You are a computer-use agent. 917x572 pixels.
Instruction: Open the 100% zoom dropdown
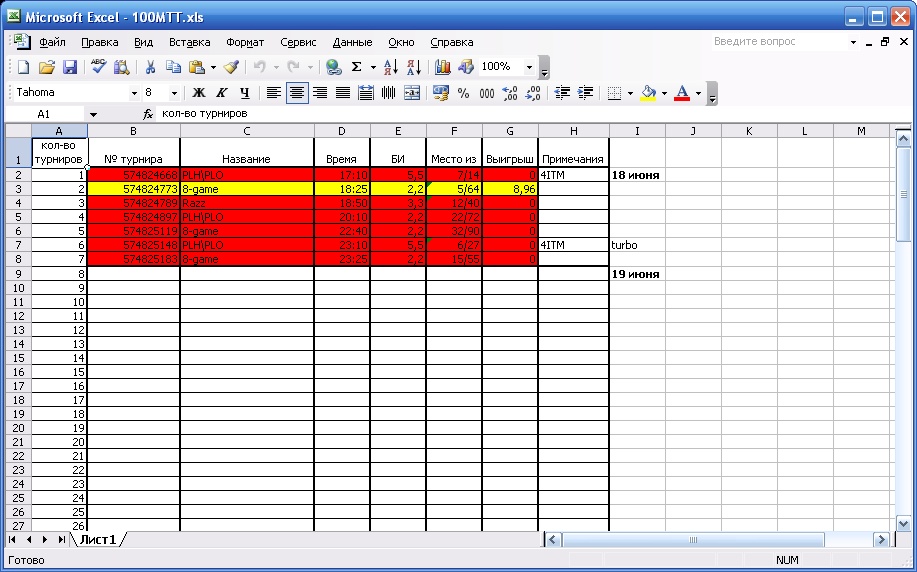coord(529,67)
